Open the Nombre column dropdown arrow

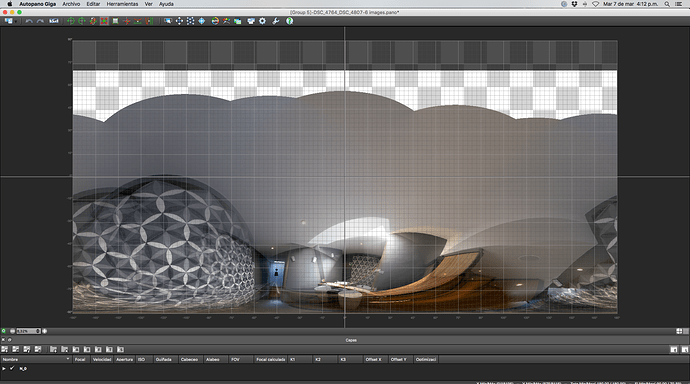coord(68,359)
